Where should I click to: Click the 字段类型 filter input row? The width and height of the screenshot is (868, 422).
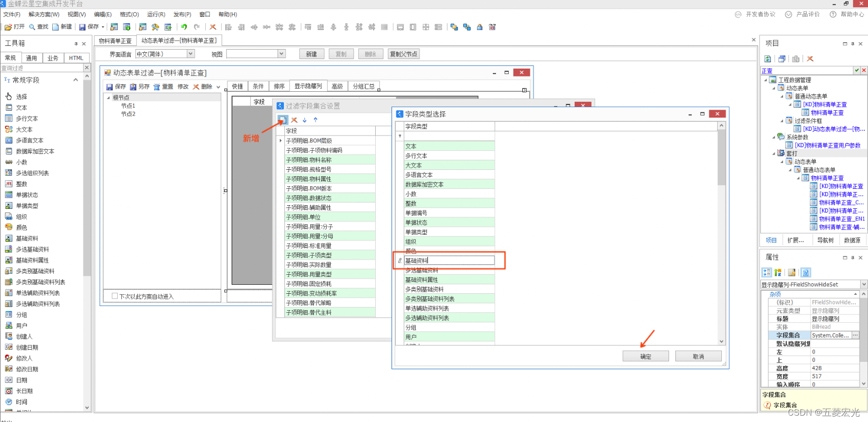click(449, 136)
